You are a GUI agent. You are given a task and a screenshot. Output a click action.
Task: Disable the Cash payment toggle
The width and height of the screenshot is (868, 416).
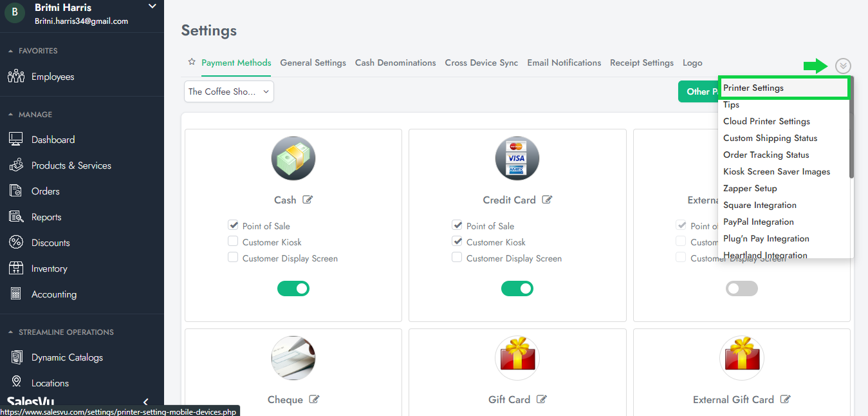click(293, 288)
